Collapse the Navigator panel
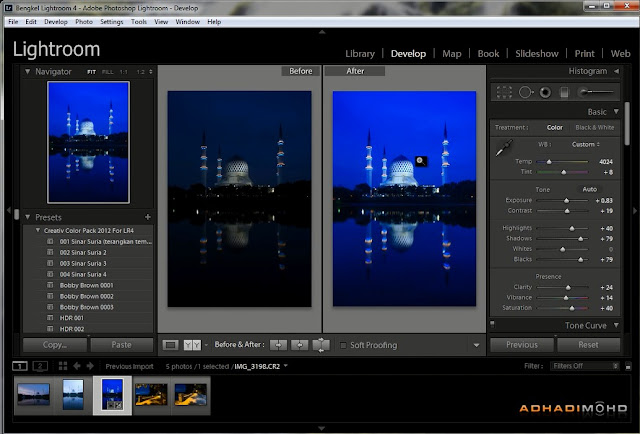Screen dimensions: 640x434 (27, 71)
